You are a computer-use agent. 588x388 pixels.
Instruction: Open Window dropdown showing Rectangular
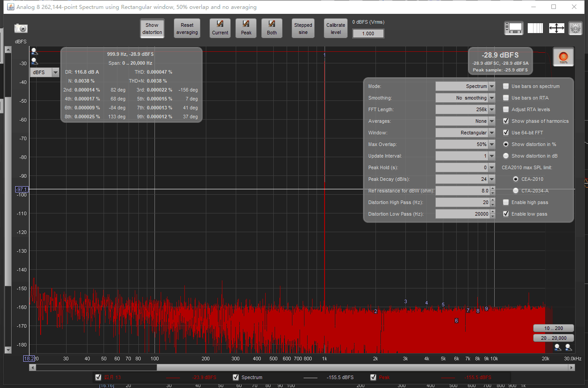[x=465, y=133]
